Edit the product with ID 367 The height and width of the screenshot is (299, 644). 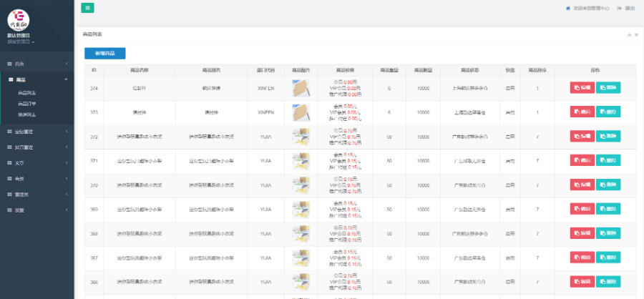tap(582, 257)
